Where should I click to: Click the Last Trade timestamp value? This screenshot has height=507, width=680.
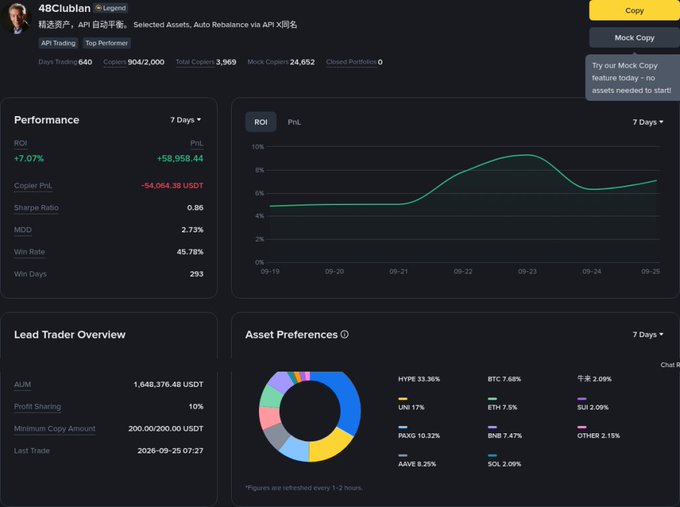click(170, 451)
